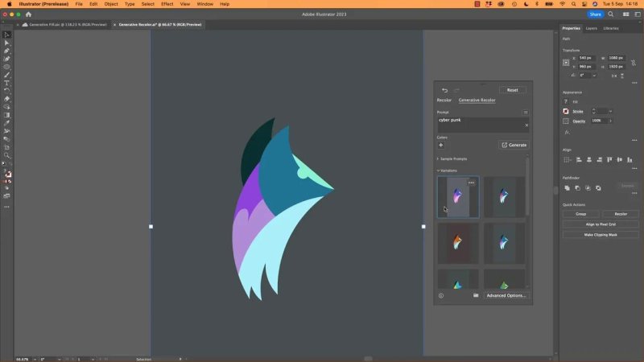
Task: Click Align horizontal left icon
Action: click(579, 159)
